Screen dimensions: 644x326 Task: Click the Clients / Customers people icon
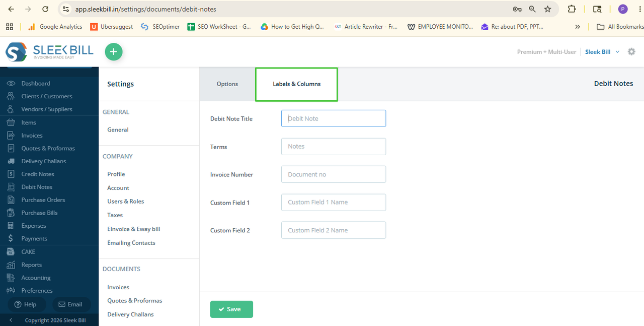[11, 96]
